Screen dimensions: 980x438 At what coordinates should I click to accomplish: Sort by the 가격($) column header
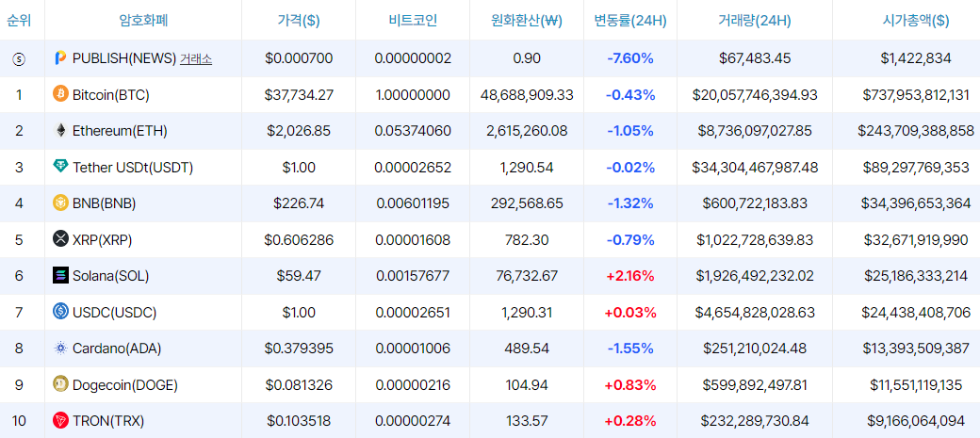[299, 20]
